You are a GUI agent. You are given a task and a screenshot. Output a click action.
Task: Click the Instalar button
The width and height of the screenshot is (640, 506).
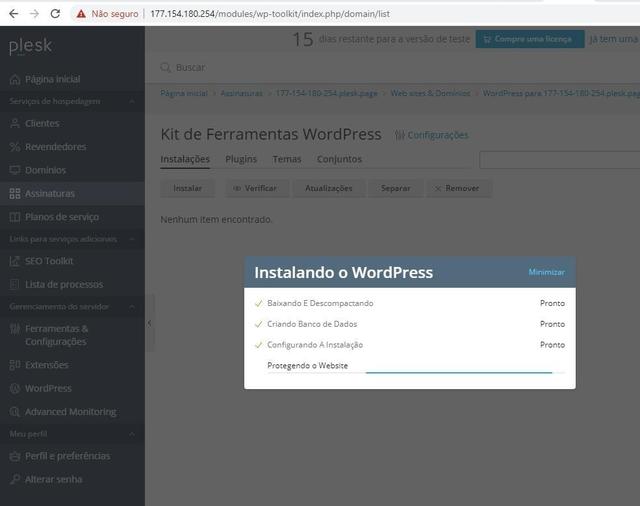(187, 188)
